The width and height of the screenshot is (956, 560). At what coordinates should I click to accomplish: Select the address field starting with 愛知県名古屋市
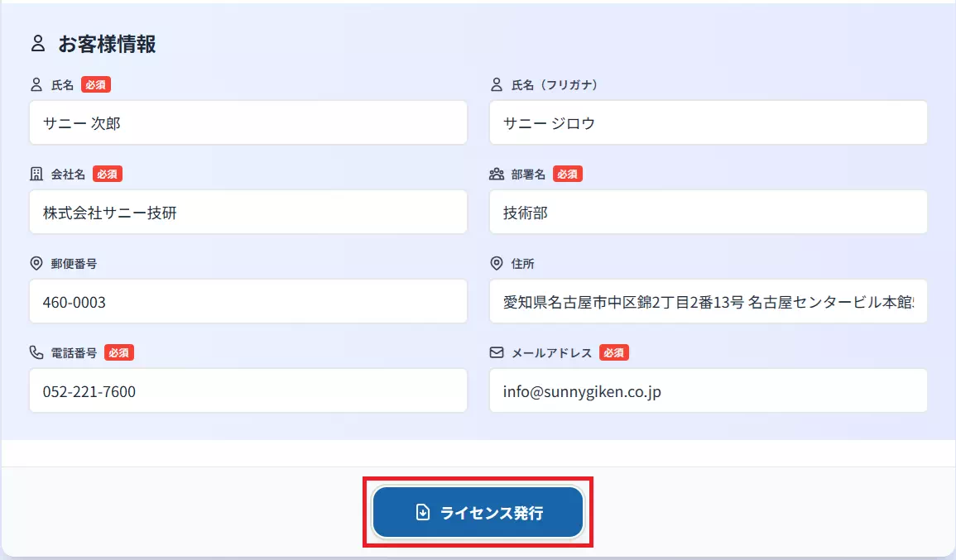[708, 301]
